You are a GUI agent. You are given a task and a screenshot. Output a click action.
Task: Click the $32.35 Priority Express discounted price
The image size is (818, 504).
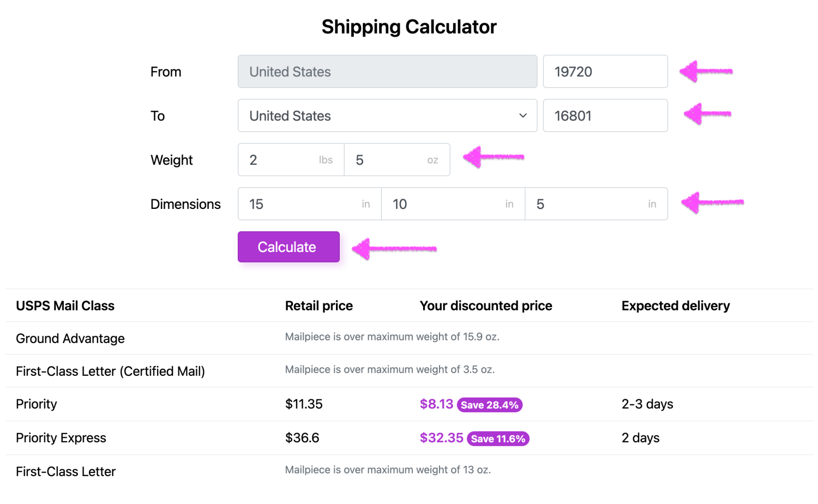tap(441, 438)
